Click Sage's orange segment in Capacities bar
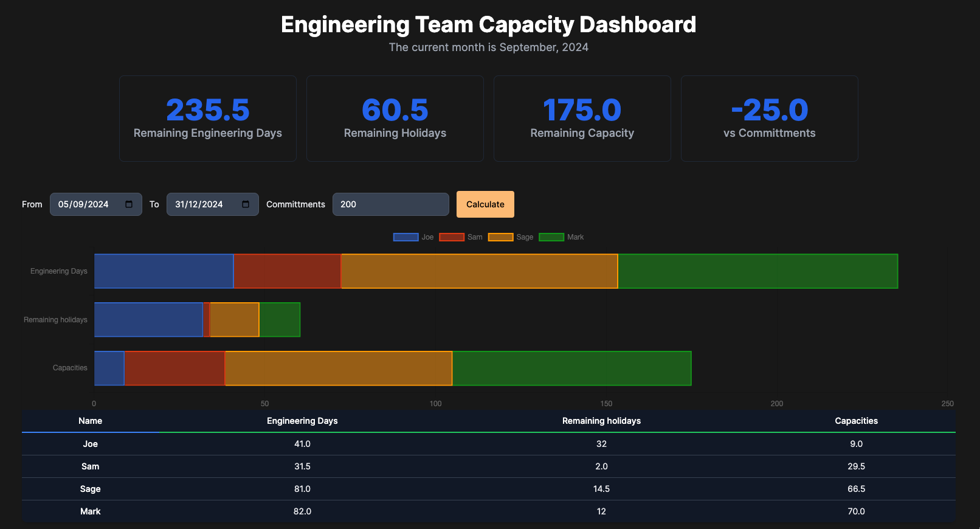 tap(339, 368)
